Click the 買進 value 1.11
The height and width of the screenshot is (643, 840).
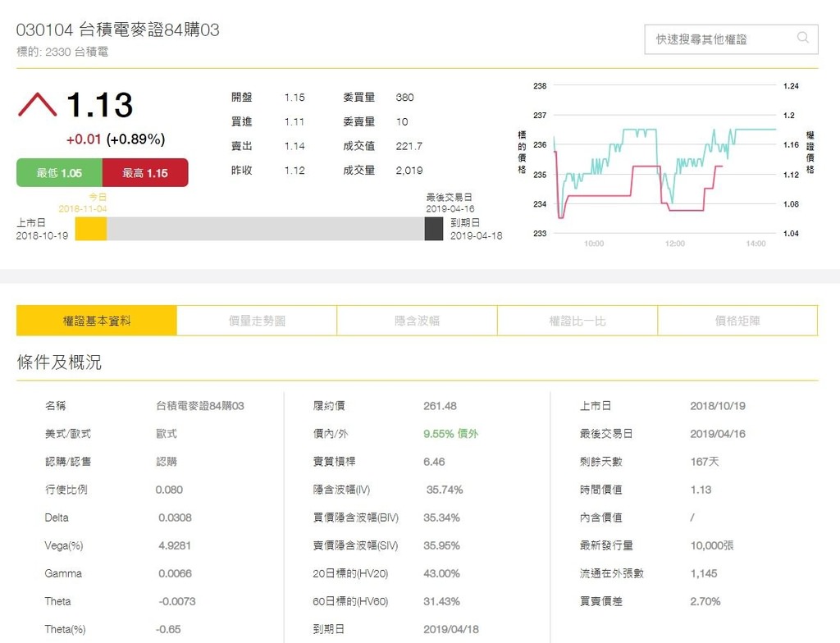[294, 121]
